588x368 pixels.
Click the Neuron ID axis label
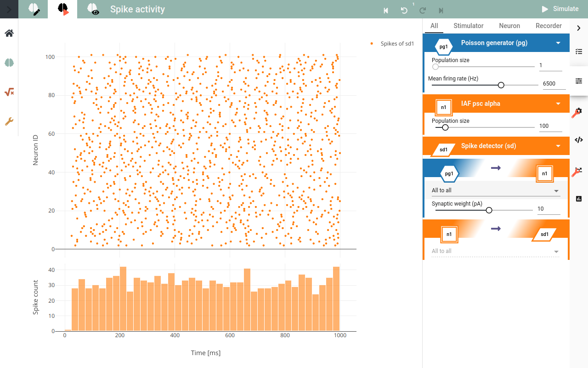[35, 150]
